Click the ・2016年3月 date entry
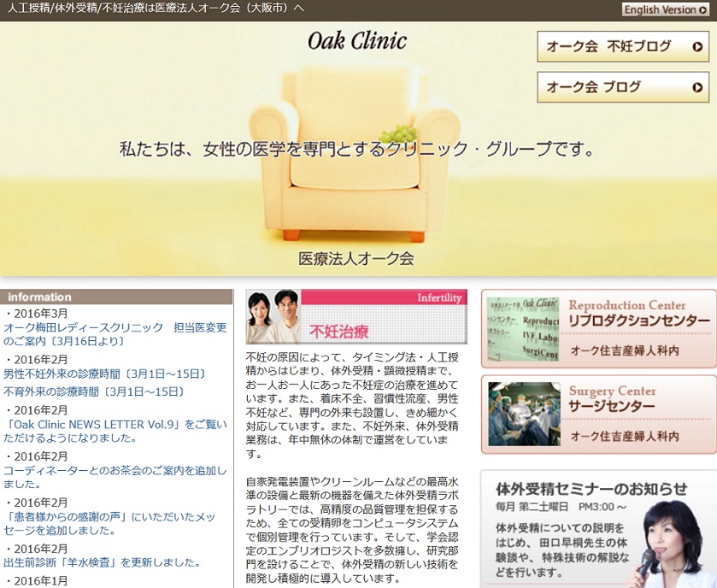The height and width of the screenshot is (588, 717). [x=36, y=314]
